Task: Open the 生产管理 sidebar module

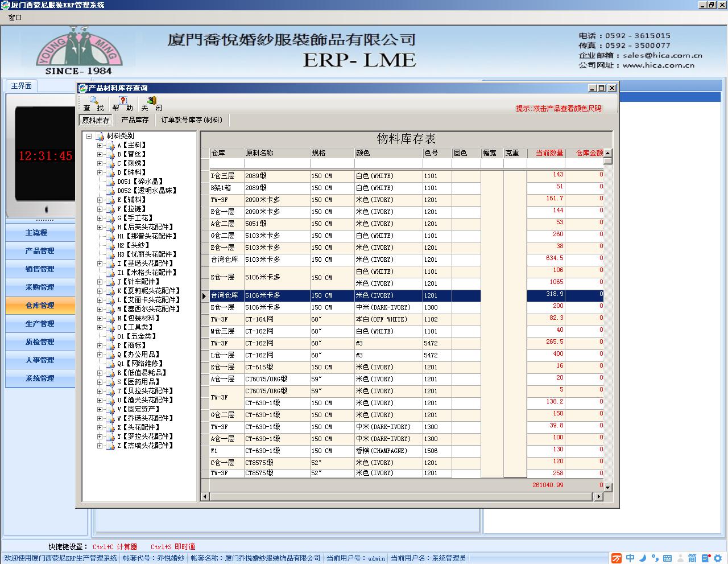Action: (x=40, y=324)
